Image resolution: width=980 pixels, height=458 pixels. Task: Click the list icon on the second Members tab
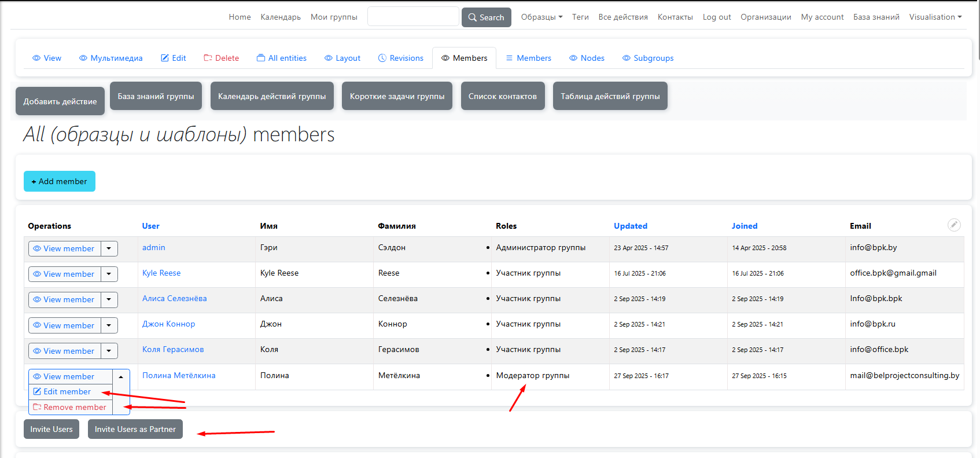(x=509, y=58)
